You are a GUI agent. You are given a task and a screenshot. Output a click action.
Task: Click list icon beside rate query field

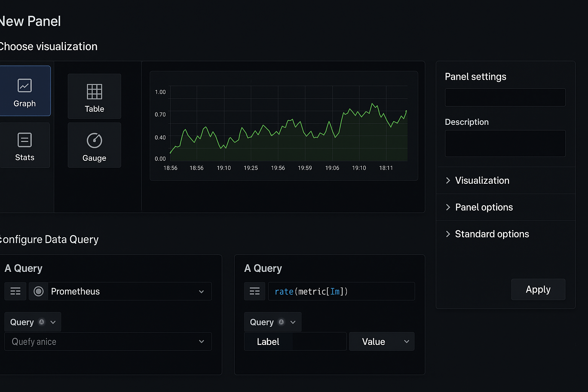pos(255,291)
